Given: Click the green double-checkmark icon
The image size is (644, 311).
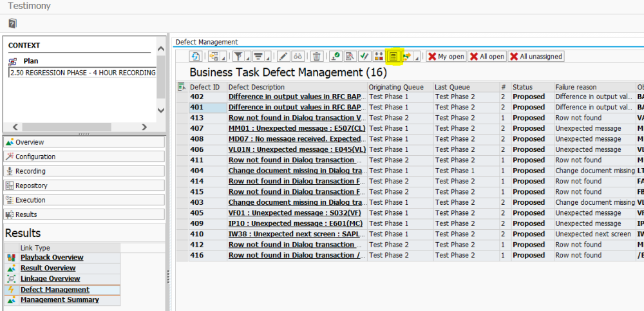Looking at the screenshot, I should (364, 56).
